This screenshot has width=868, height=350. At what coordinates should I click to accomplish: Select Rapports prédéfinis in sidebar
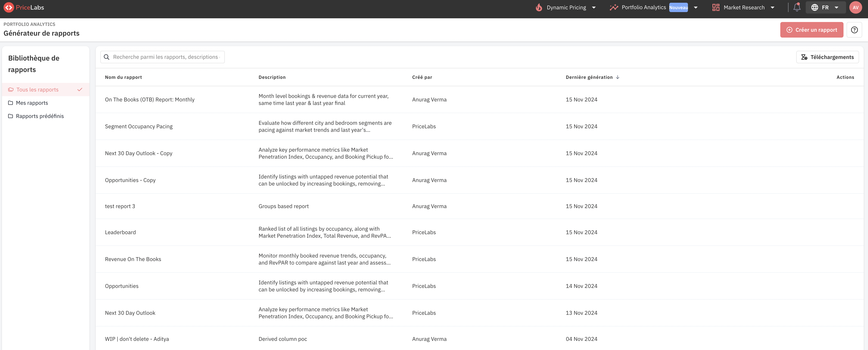point(45,116)
